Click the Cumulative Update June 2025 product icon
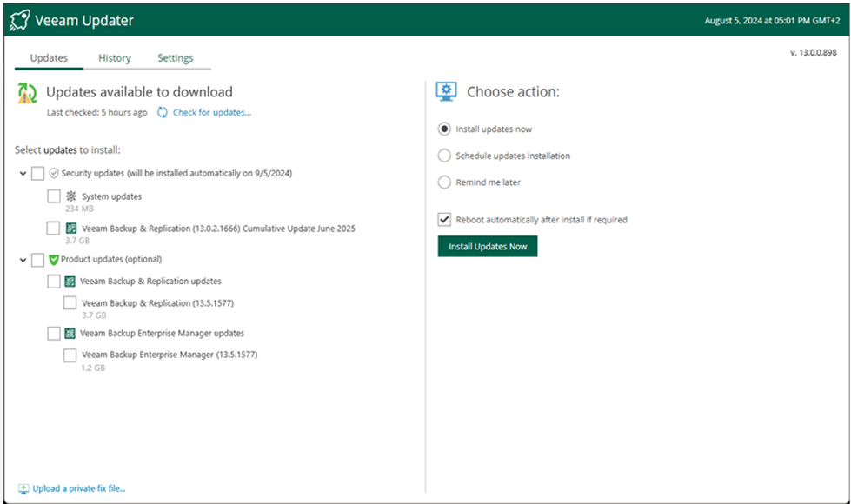This screenshot has width=851, height=504. [x=71, y=229]
